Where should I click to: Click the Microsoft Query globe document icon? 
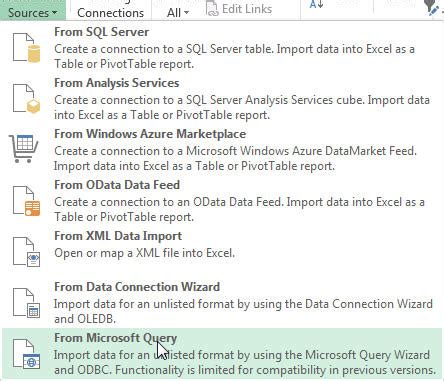point(26,354)
